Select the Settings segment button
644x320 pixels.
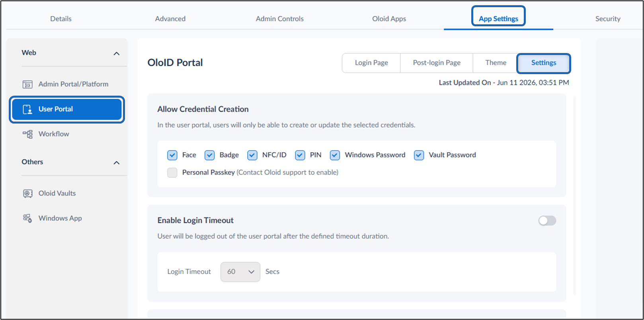pyautogui.click(x=544, y=63)
